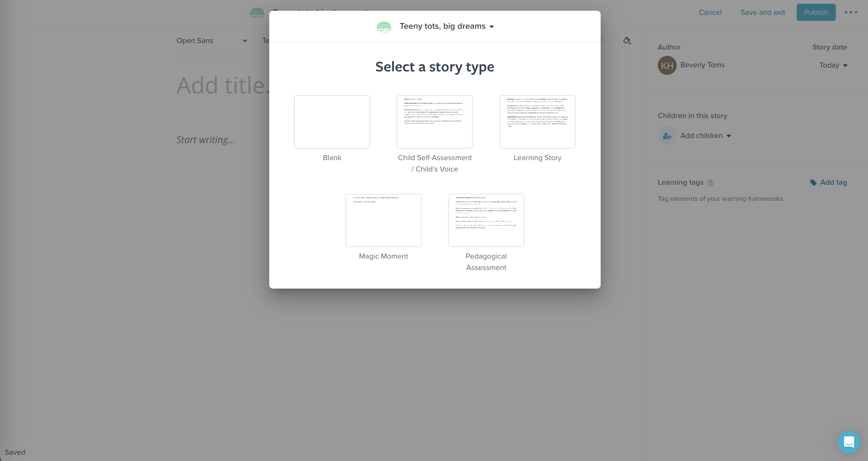Click the rainbow logo in dialog header
Image resolution: width=868 pixels, height=461 pixels.
pyautogui.click(x=384, y=27)
